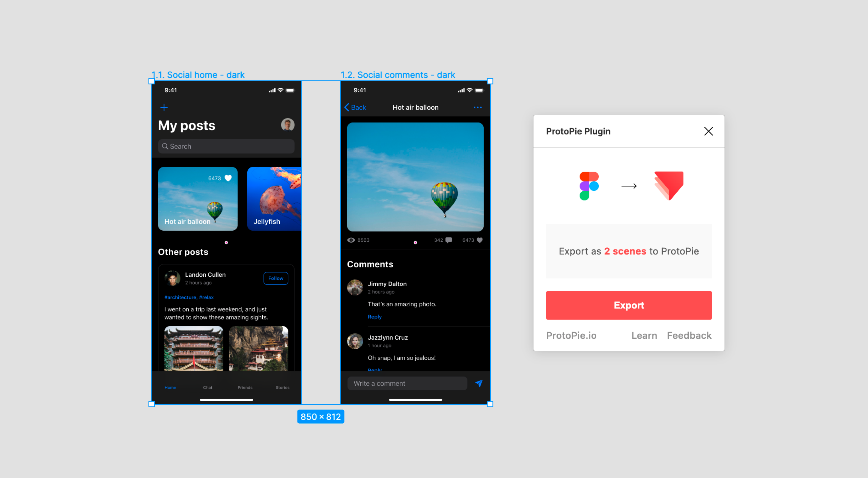This screenshot has height=478, width=868.
Task: Select the Home tab in bottom navigation
Action: click(170, 387)
